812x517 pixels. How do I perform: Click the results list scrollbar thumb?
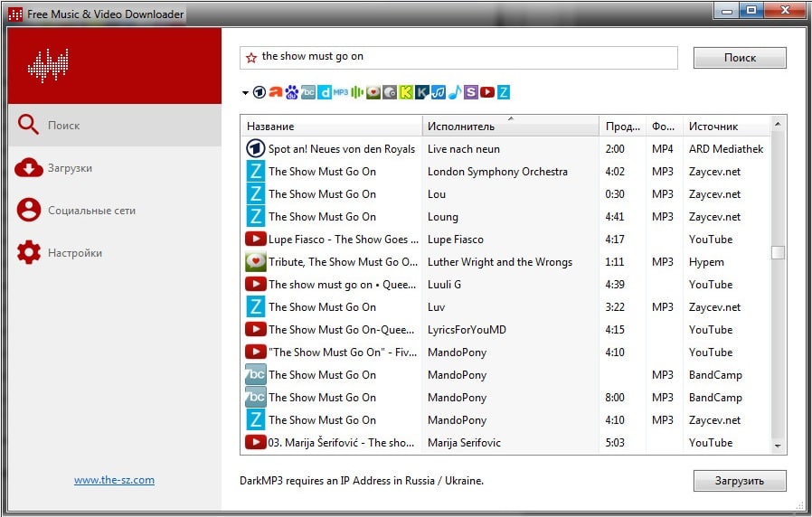pyautogui.click(x=778, y=252)
